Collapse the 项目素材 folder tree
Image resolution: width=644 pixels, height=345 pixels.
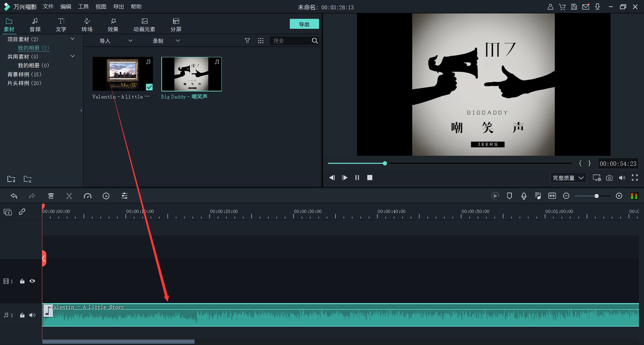(72, 39)
